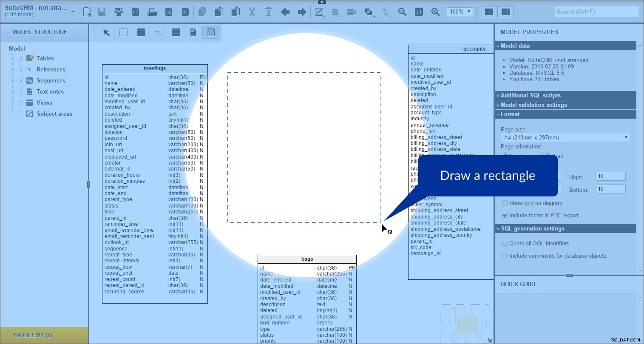Open the align elements dropdown icon

pos(336,12)
